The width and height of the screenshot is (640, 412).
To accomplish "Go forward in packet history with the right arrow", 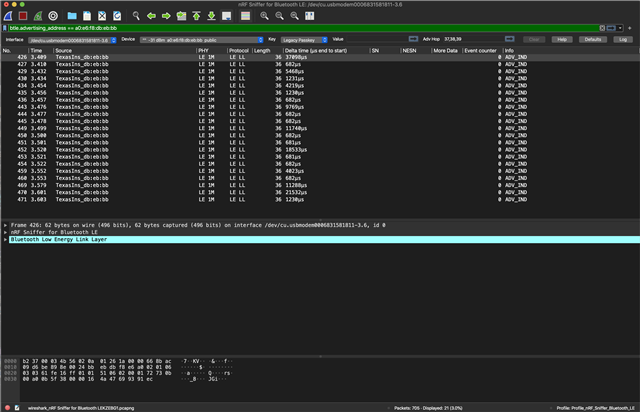I will [166, 16].
